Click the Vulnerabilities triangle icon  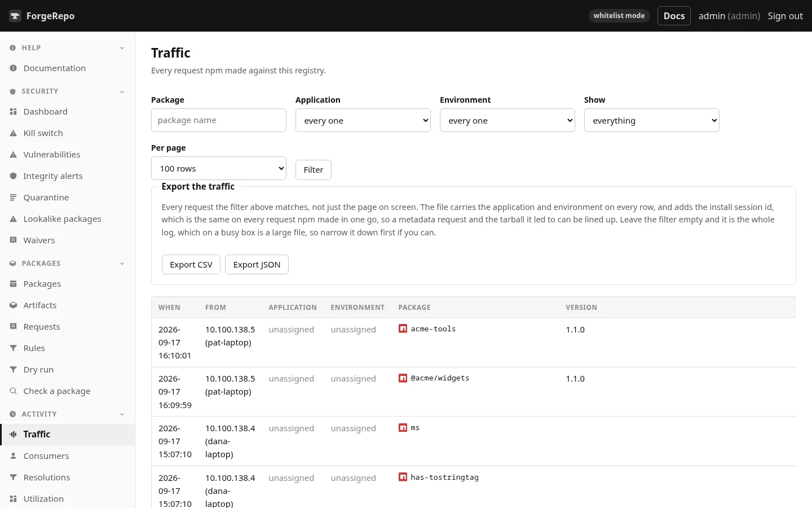tap(13, 155)
